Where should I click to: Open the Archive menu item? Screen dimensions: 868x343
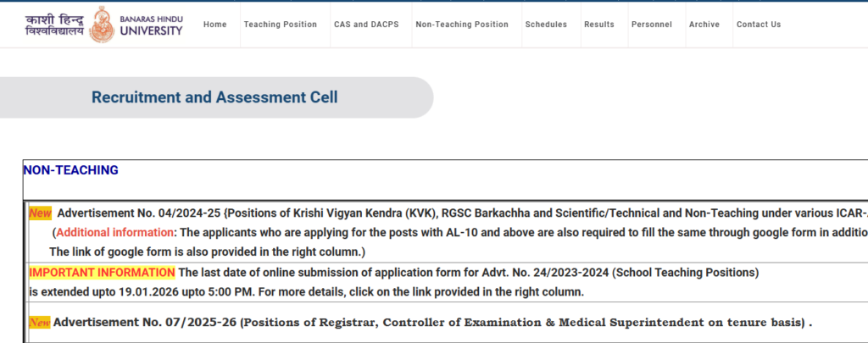click(x=704, y=25)
